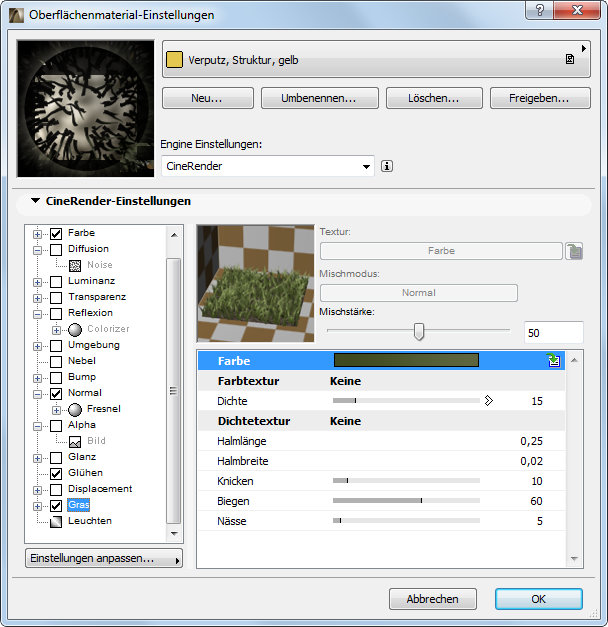Click the Knicken slider bar

coord(406,480)
